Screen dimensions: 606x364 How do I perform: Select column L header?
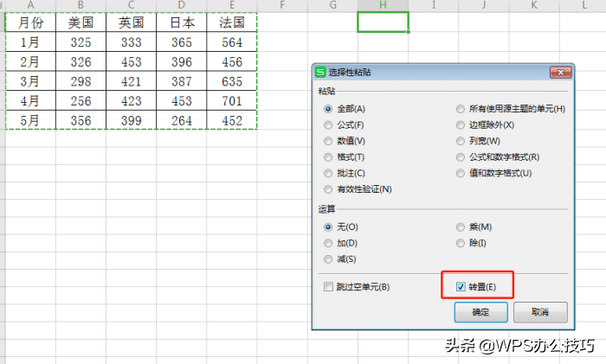pyautogui.click(x=584, y=5)
